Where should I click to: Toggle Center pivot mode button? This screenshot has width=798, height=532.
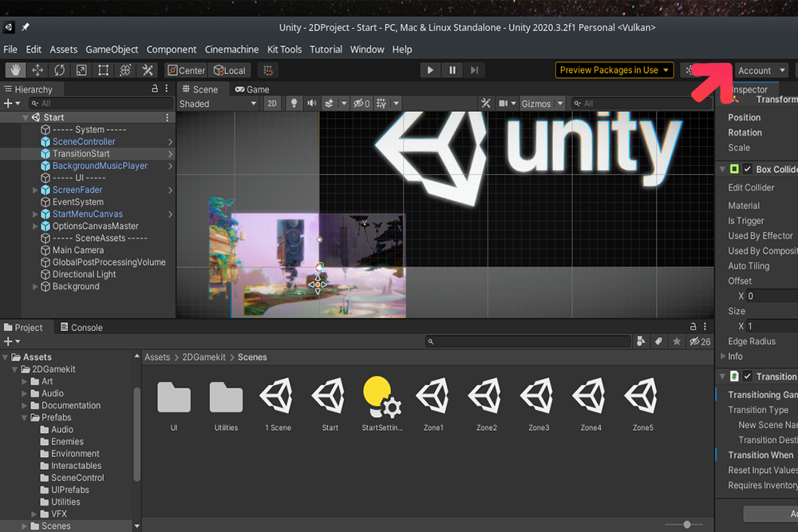pyautogui.click(x=186, y=70)
